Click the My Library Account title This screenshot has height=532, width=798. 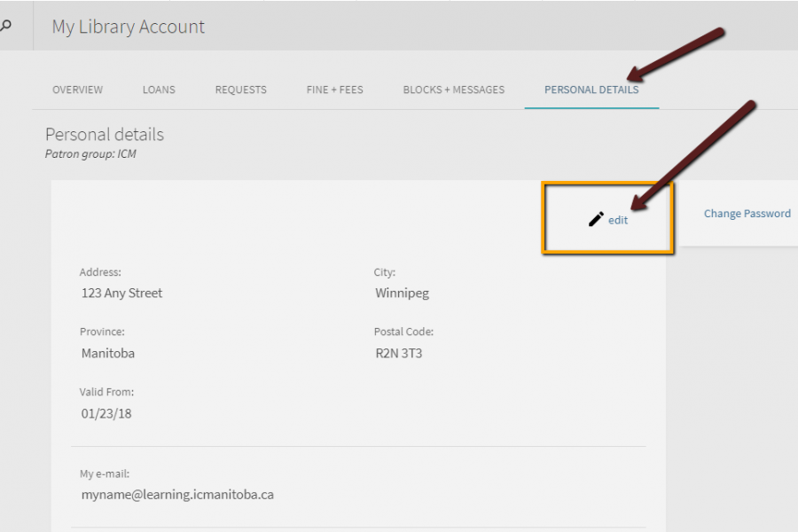point(128,27)
